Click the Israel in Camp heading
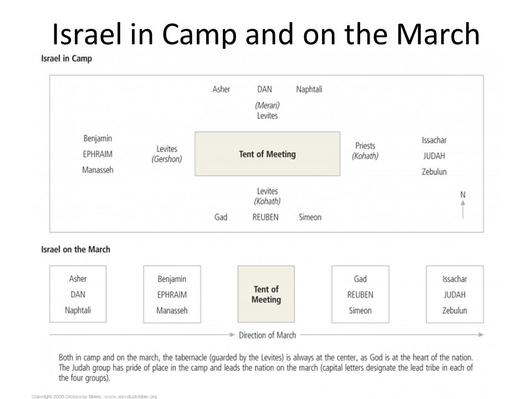 coord(66,58)
